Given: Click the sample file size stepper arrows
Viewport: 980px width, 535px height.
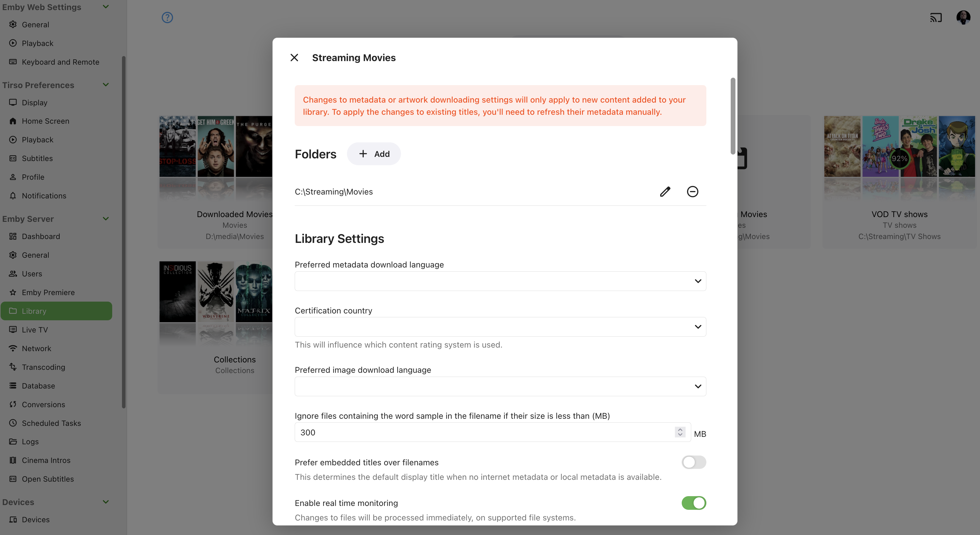Looking at the screenshot, I should tap(680, 432).
